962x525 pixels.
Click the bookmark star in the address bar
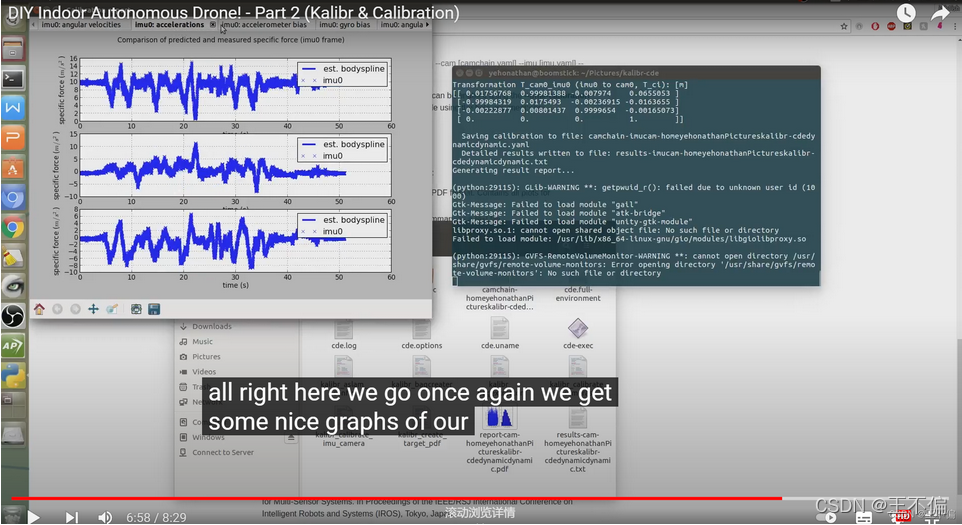point(844,26)
